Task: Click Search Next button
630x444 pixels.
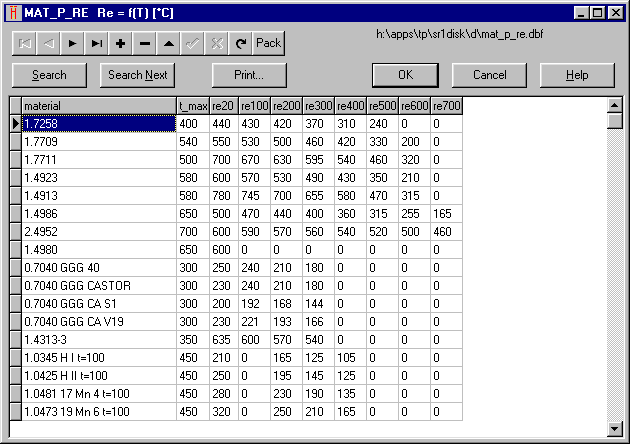Action: (137, 75)
